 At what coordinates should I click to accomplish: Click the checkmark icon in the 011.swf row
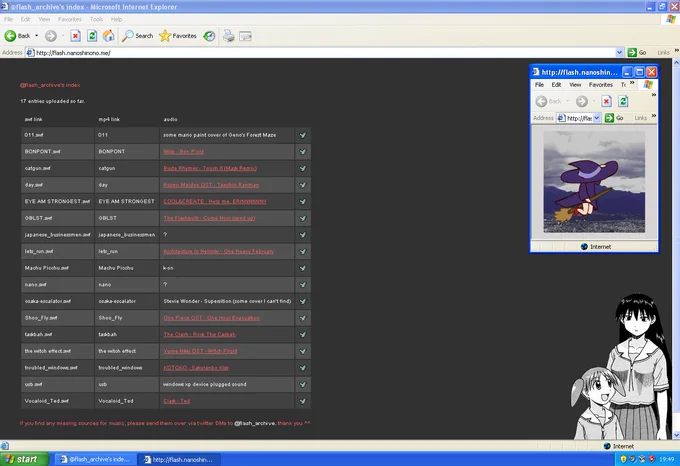click(303, 135)
